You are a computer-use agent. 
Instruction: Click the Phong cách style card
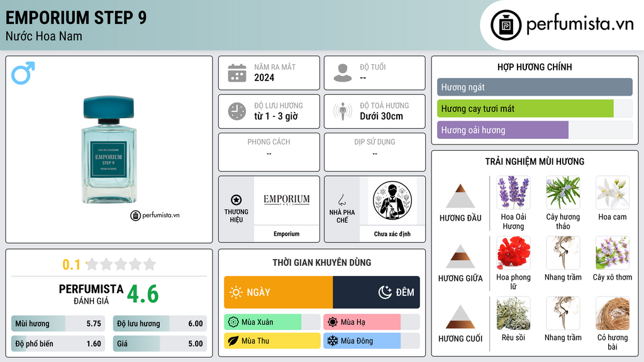pos(269,152)
